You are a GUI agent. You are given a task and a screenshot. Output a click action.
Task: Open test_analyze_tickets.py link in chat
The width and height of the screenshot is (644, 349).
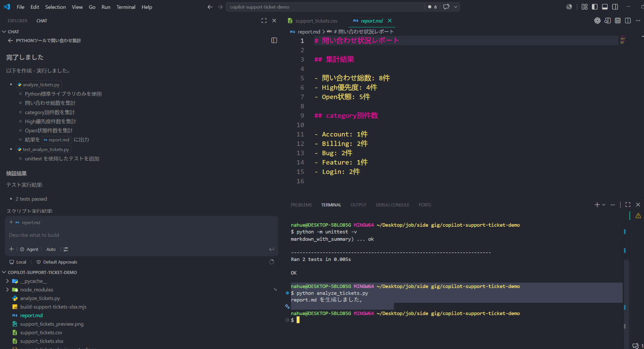pyautogui.click(x=44, y=149)
